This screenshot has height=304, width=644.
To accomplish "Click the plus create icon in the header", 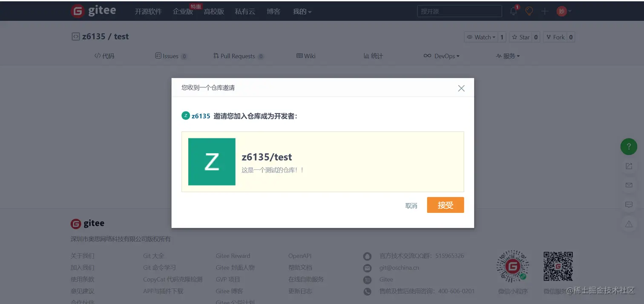I will pos(545,11).
